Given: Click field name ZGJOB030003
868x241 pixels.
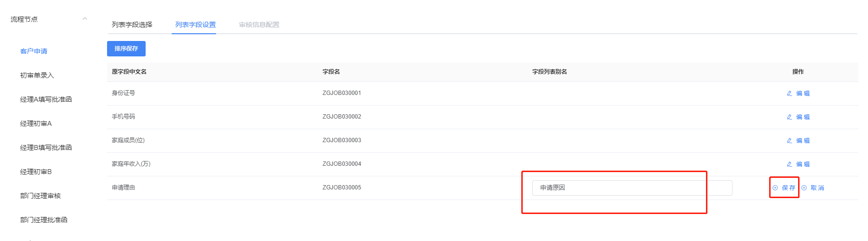Looking at the screenshot, I should coord(342,140).
